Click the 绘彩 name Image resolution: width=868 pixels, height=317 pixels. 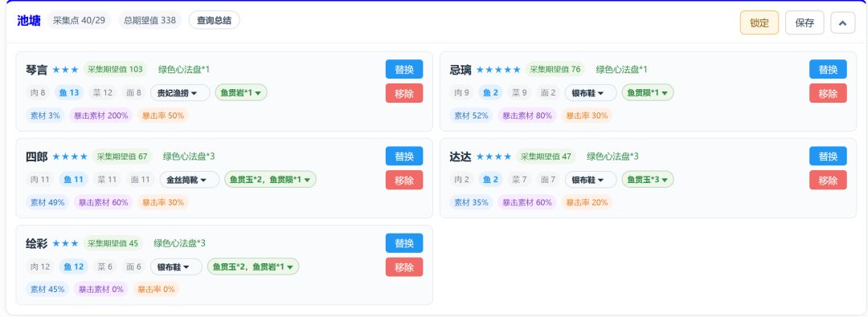pos(36,243)
